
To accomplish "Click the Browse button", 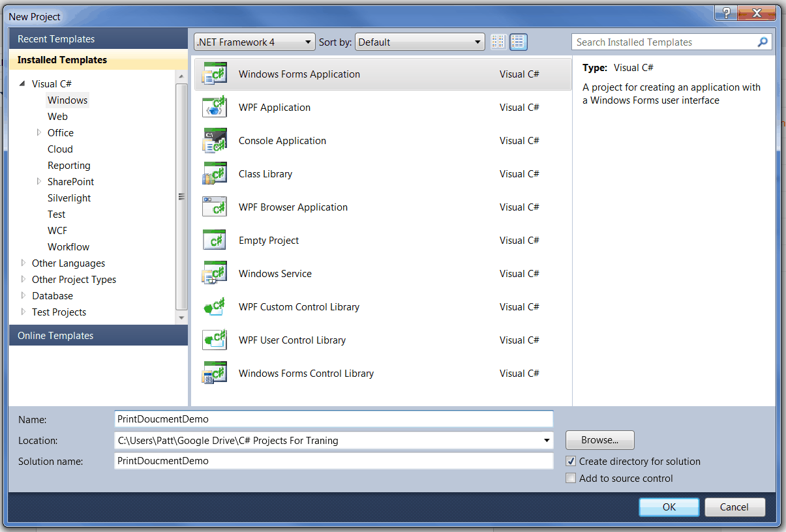I will tap(599, 440).
